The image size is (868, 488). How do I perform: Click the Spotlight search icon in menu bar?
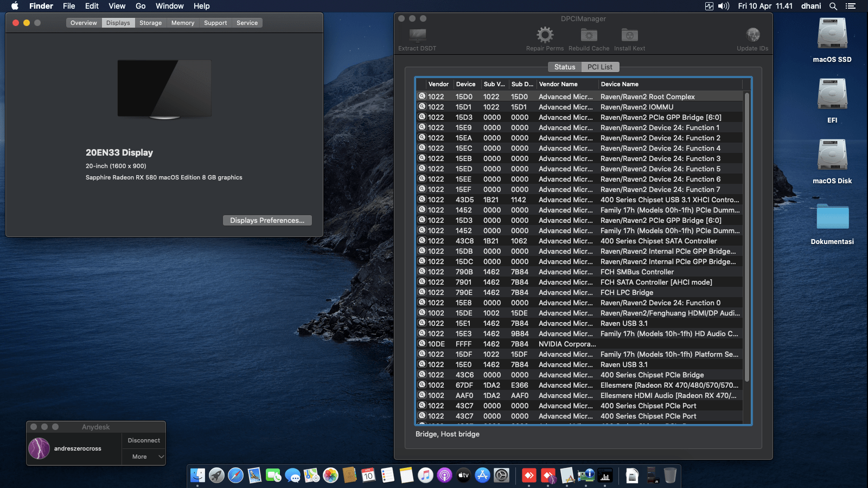(833, 6)
